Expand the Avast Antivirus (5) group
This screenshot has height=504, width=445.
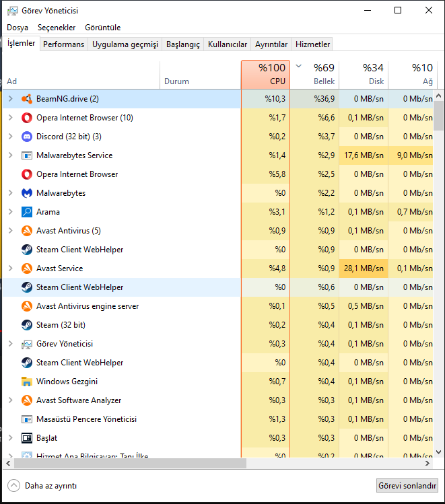(10, 231)
